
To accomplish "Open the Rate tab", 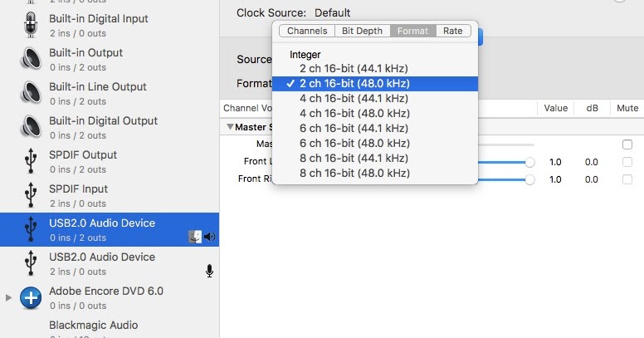I will click(x=452, y=31).
